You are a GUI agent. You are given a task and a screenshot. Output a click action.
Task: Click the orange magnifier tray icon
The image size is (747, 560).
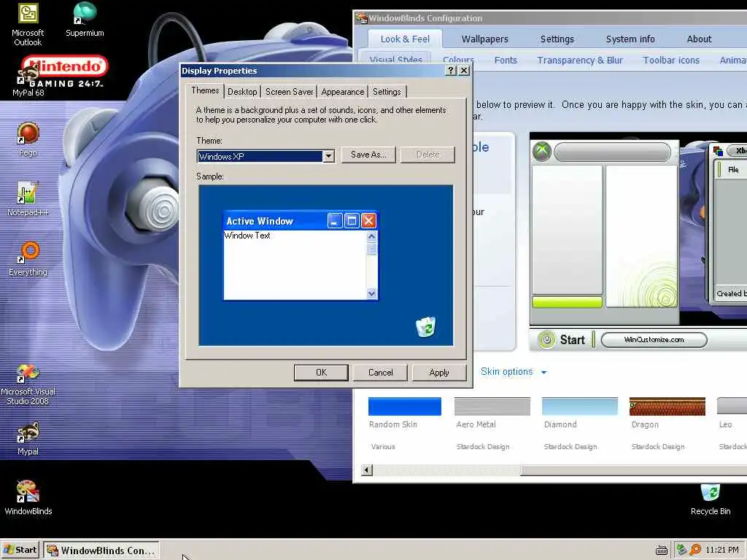pyautogui.click(x=695, y=550)
